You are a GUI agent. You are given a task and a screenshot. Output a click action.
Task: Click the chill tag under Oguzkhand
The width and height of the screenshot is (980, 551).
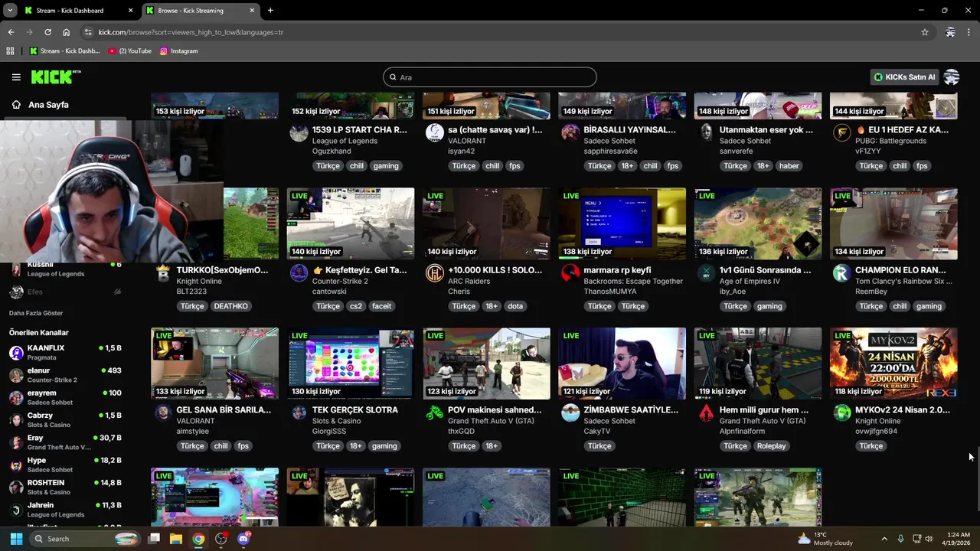(357, 166)
